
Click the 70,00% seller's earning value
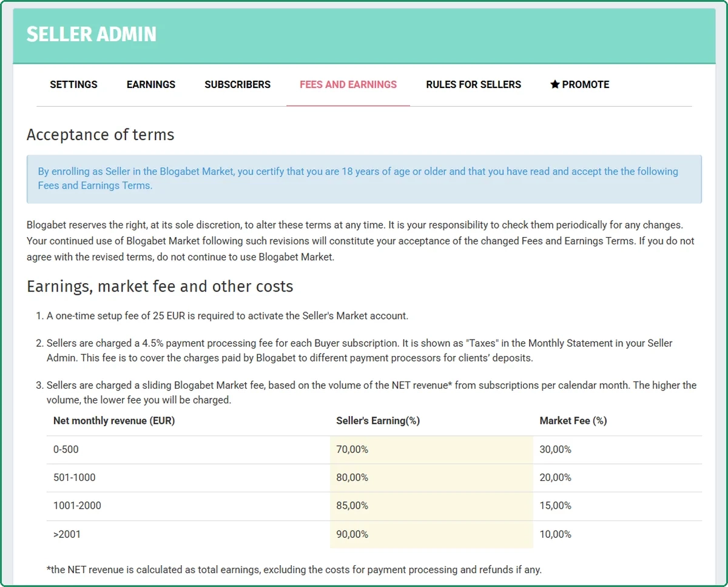[x=352, y=450]
